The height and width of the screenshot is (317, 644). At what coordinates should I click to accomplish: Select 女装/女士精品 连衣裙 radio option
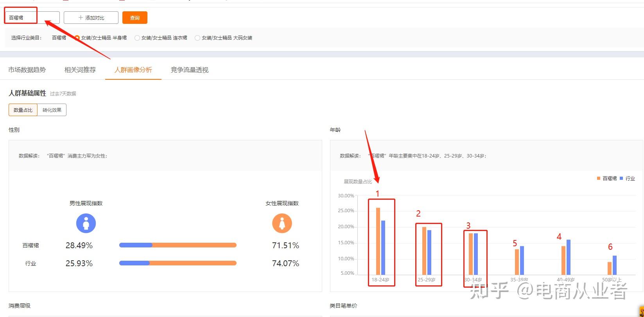(x=137, y=38)
